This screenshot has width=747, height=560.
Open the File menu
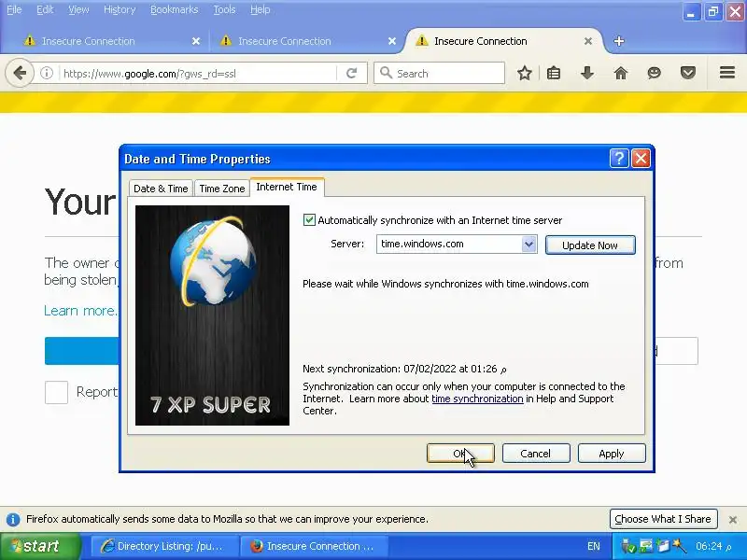14,9
